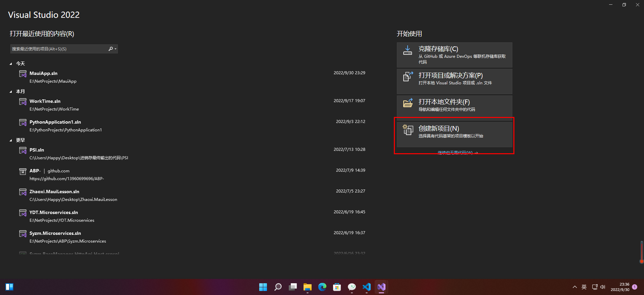Open Task View on taskbar

(x=293, y=287)
